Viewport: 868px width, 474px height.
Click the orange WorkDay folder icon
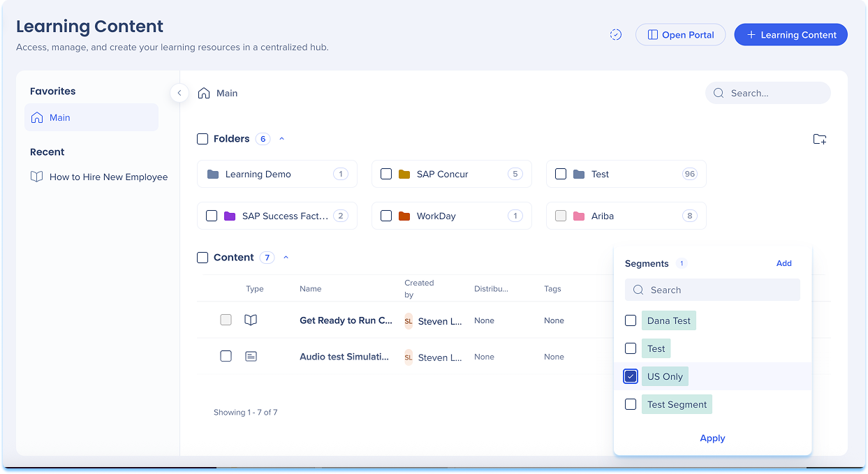(x=404, y=216)
